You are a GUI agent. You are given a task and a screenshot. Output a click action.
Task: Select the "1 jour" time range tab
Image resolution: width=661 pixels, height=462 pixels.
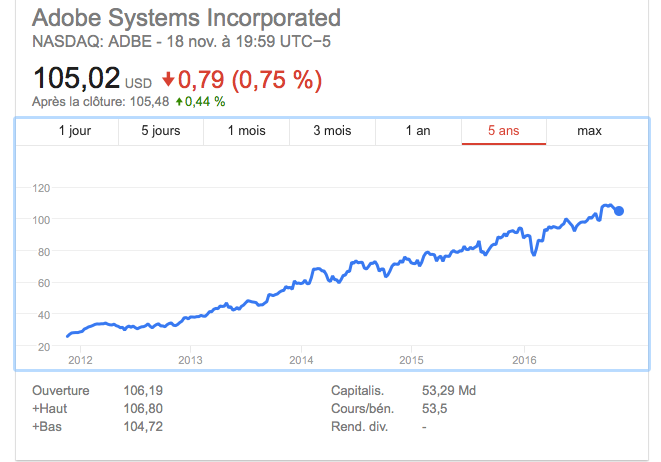click(x=75, y=131)
